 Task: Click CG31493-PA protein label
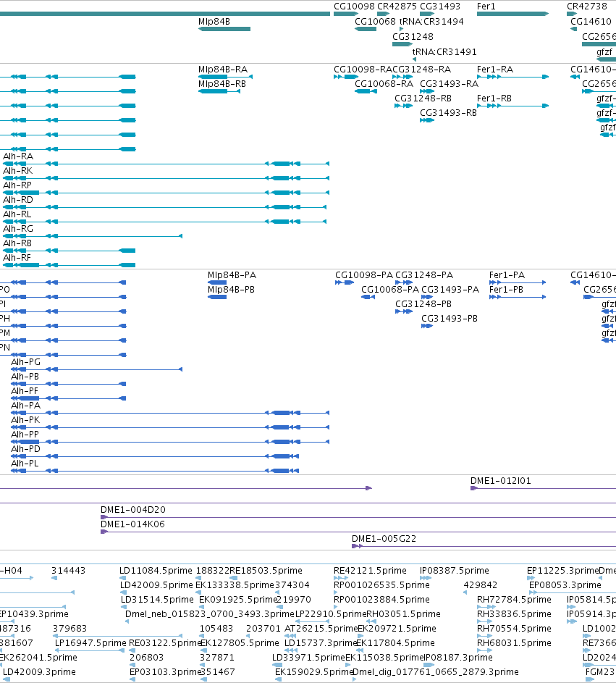pos(450,290)
